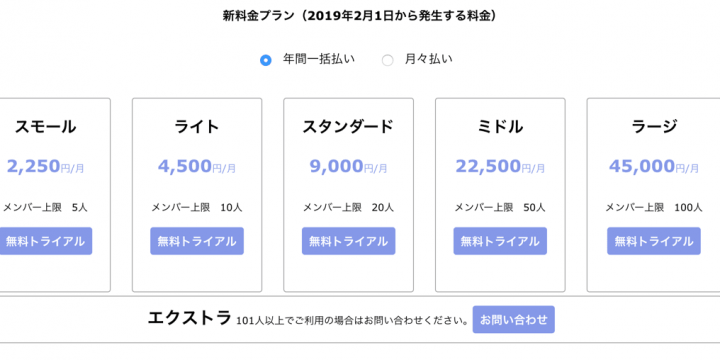Click the 4,500円/月 price text
720x360 pixels.
point(197,166)
